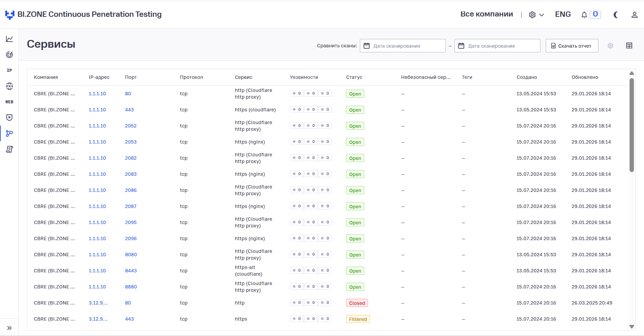Switch interface language to ENG

pyautogui.click(x=562, y=14)
